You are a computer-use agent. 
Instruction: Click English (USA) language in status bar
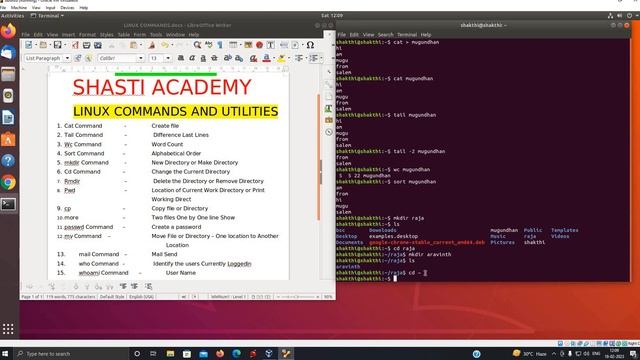(x=141, y=297)
